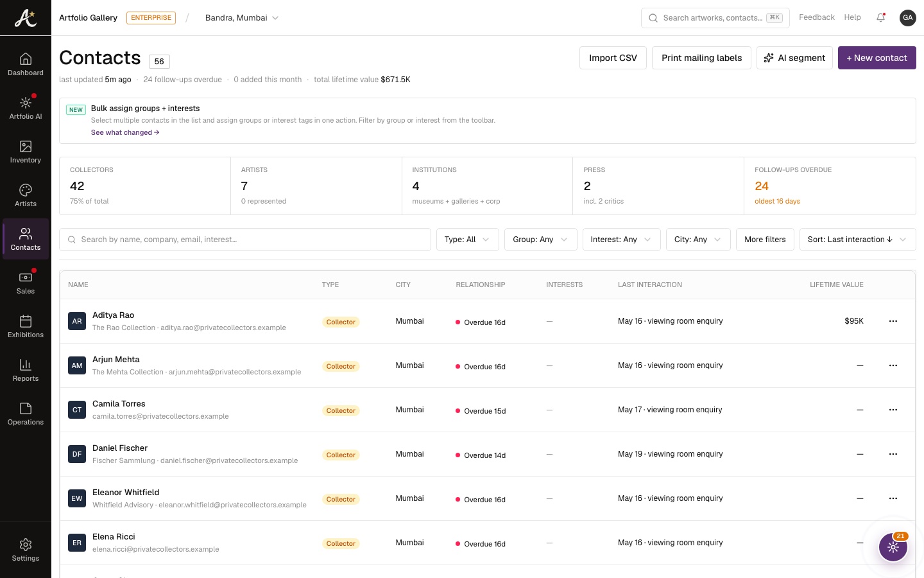Select Contacts in sidebar
Screen dimensions: 924x578
tap(26, 239)
